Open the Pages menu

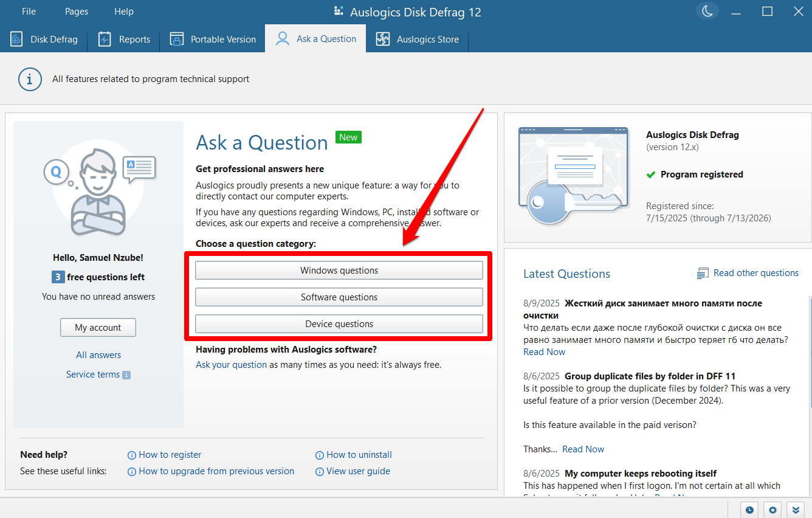[x=76, y=12]
